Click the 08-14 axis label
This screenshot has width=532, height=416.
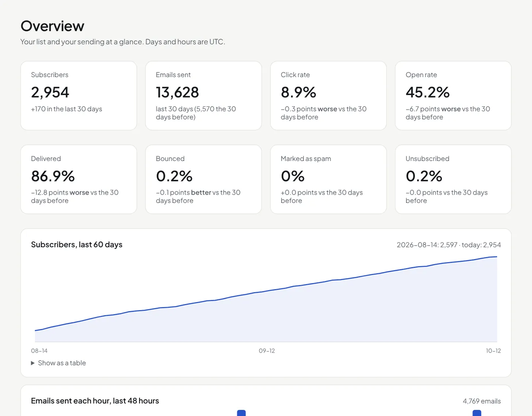pyautogui.click(x=39, y=351)
